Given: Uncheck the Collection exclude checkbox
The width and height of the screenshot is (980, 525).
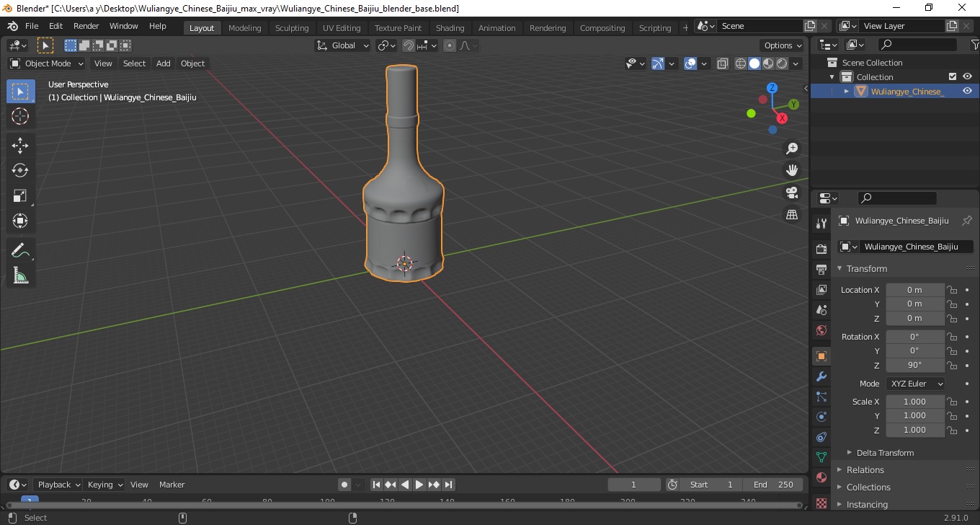Looking at the screenshot, I should (953, 76).
